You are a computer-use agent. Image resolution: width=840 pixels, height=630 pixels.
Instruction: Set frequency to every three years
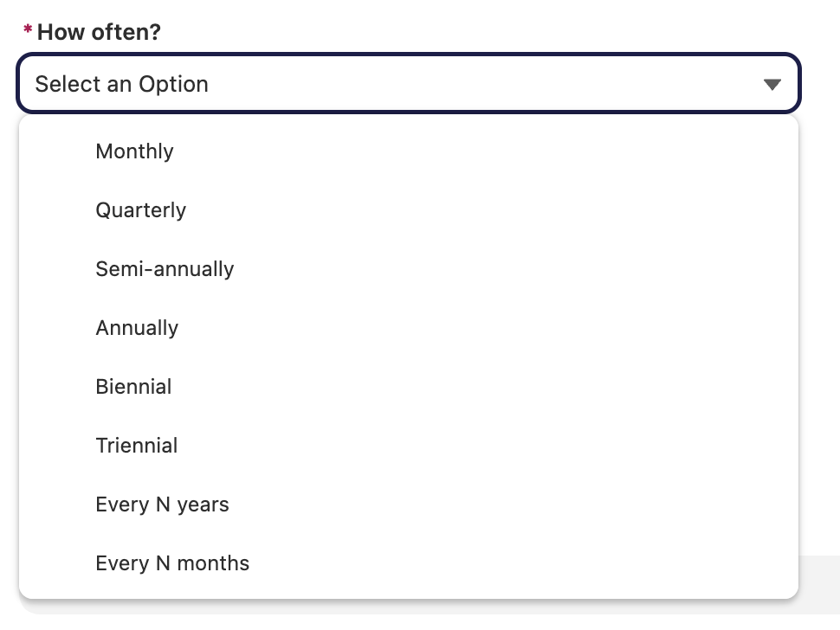[408, 446]
